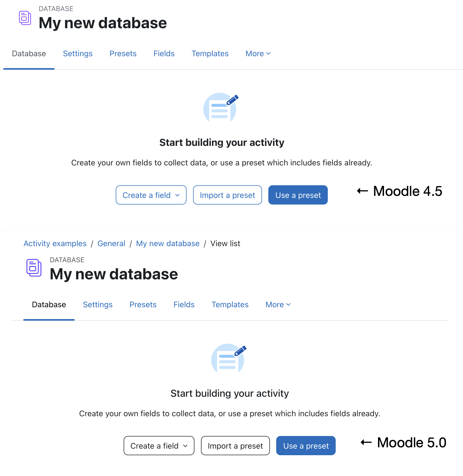Go to the Fields tab in the Moodle 5.0 view
This screenshot has height=476, width=463.
(x=184, y=305)
